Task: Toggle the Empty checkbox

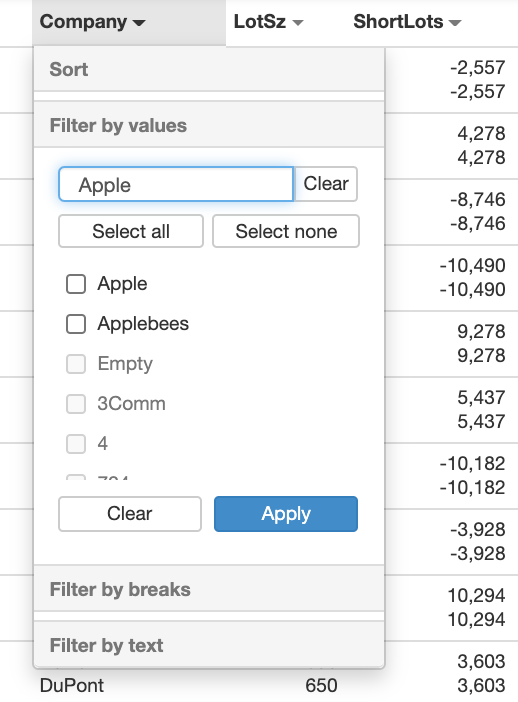Action: [76, 364]
